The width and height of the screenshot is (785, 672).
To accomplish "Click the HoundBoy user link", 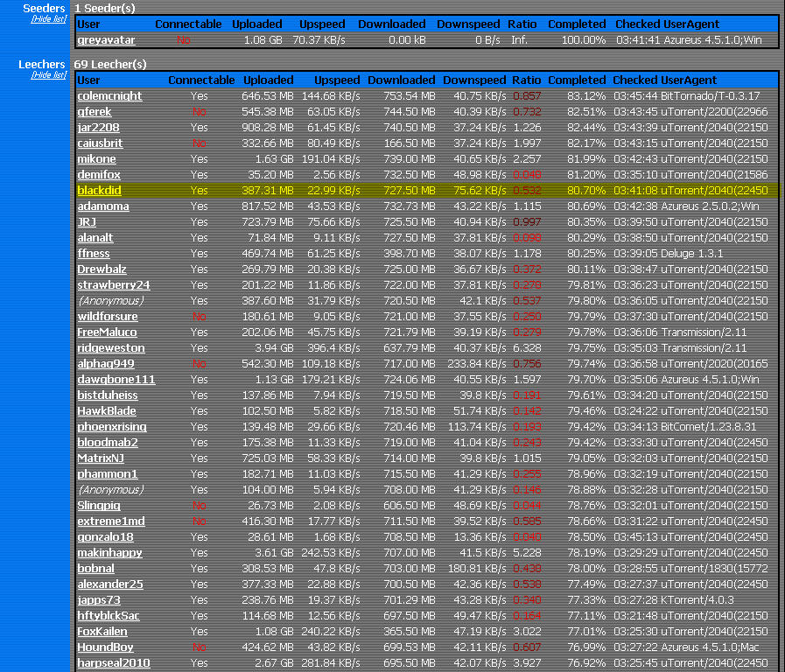I will 105,647.
